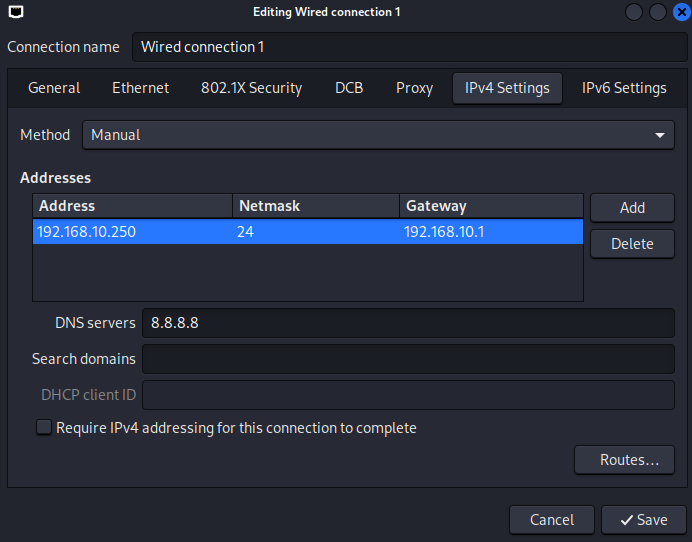This screenshot has height=542, width=692.
Task: Click Add to create new address
Action: (x=632, y=208)
